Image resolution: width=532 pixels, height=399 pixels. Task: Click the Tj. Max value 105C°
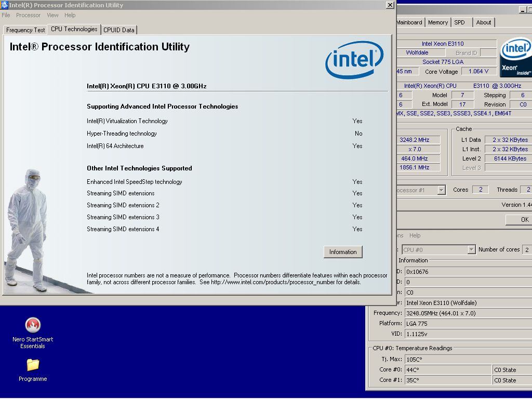(468, 360)
